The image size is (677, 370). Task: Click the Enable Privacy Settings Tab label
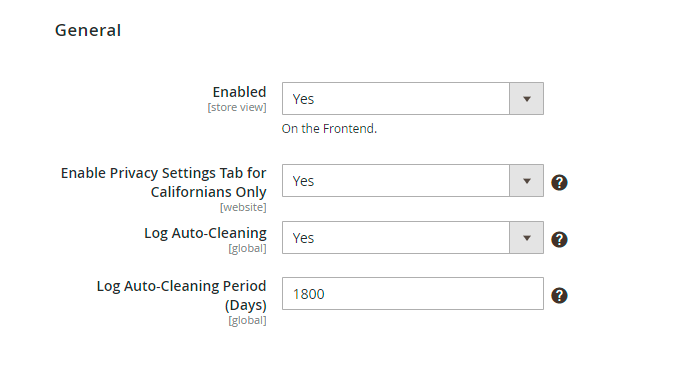click(164, 182)
